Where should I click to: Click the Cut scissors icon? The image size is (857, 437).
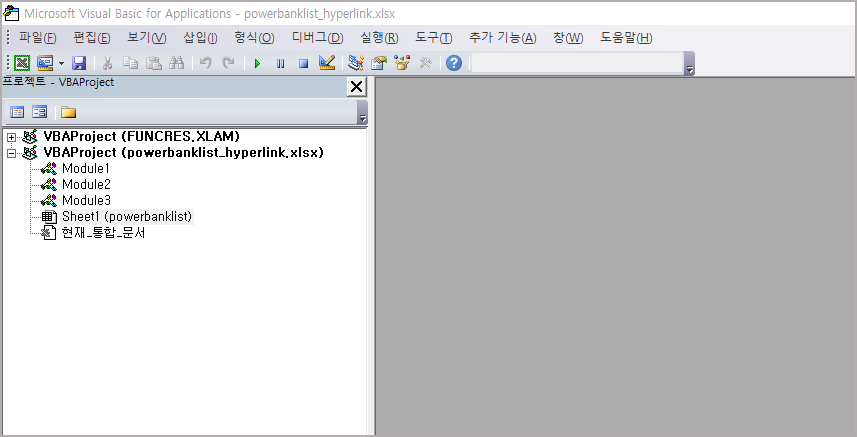108,63
